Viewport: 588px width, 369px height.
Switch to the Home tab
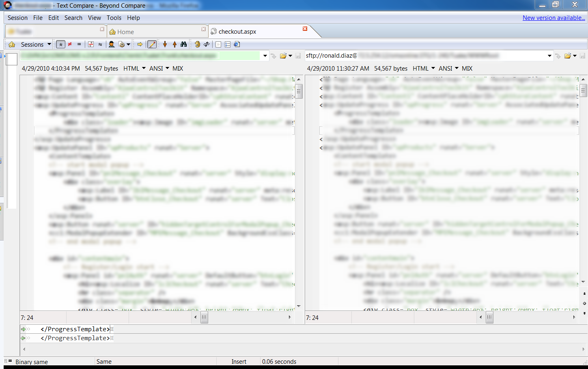tap(125, 32)
